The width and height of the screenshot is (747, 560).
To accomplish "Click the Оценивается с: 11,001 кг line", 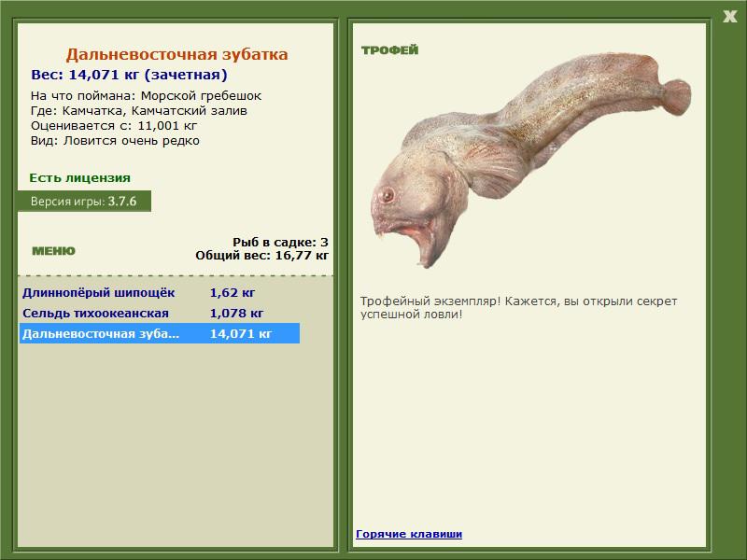I will (x=114, y=126).
